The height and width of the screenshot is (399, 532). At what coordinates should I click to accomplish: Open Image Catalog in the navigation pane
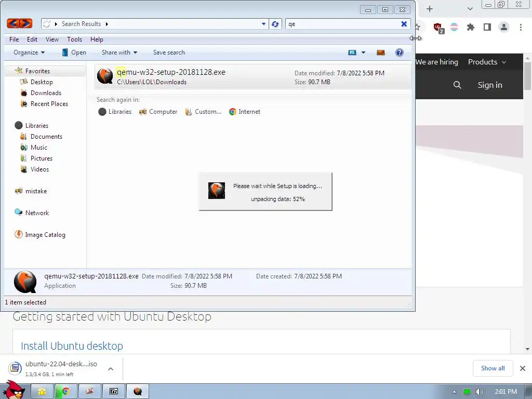click(x=45, y=234)
